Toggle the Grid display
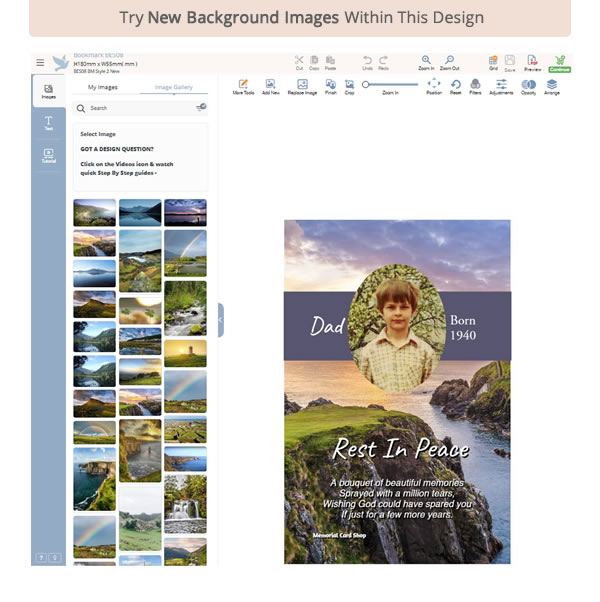The height and width of the screenshot is (602, 600). (x=493, y=62)
